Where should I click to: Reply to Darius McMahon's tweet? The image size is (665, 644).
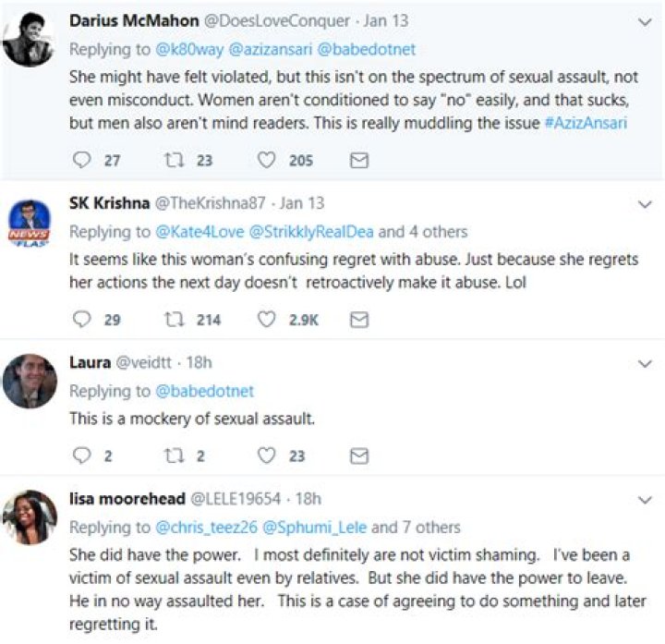click(82, 160)
